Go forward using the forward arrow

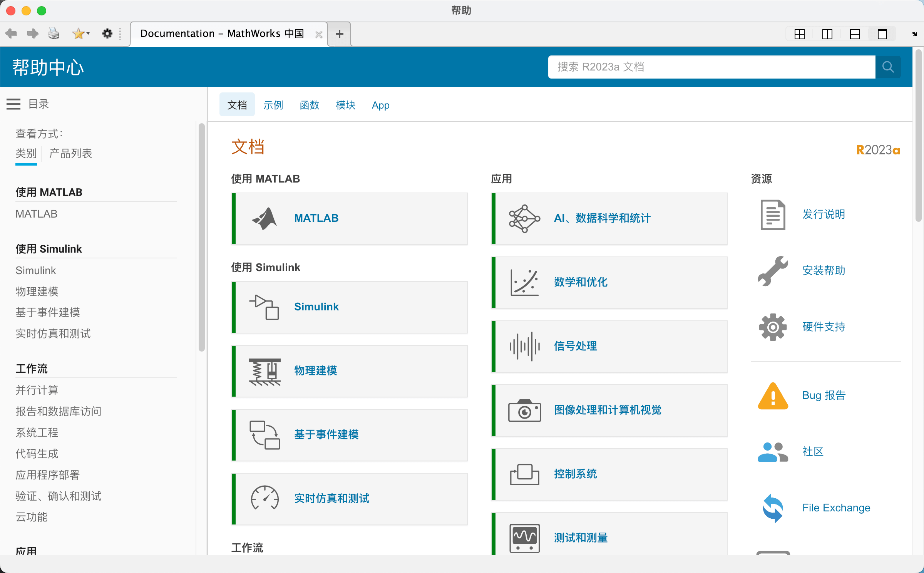pos(33,34)
